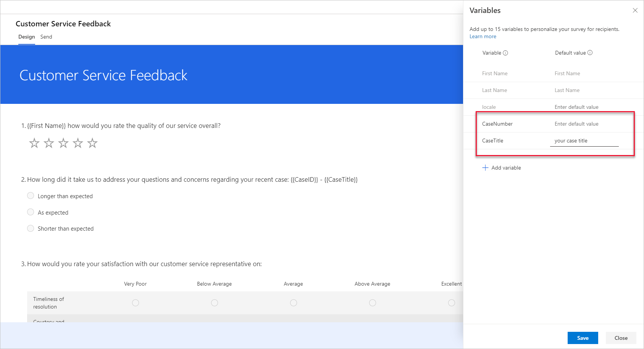Choose Very Poor for Timeliness of resolution
Screen dimensions: 644x349
(x=136, y=303)
